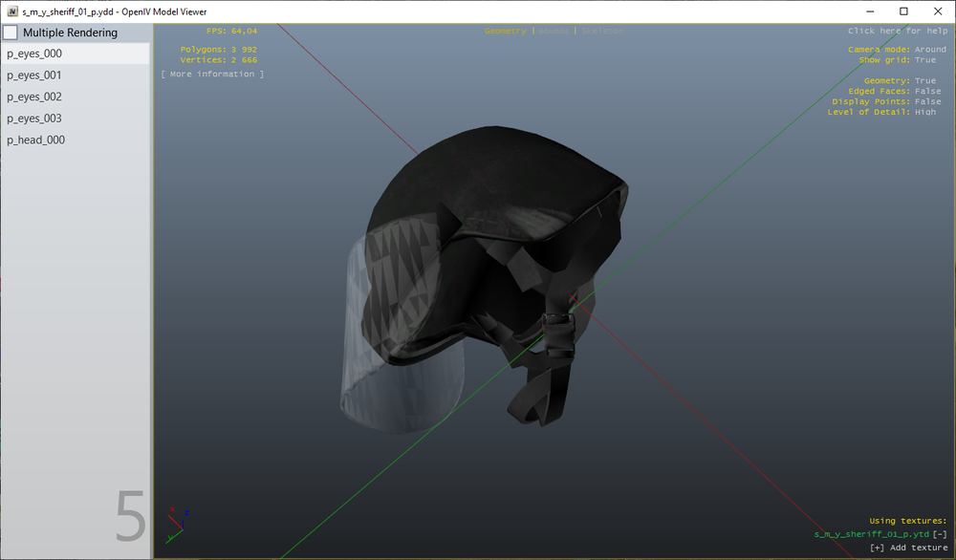Viewport: 956px width, 560px height.
Task: Expand the More information section
Action: tap(212, 74)
